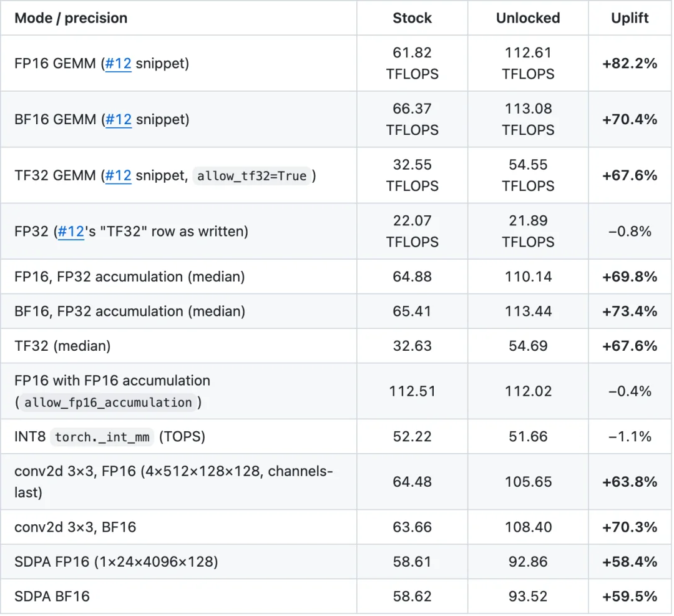
Task: Click the Mode / precision column header
Action: pos(71,18)
